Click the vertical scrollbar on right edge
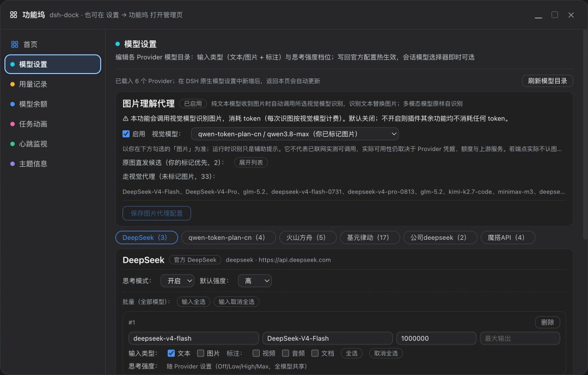The width and height of the screenshot is (588, 375). (x=585, y=135)
